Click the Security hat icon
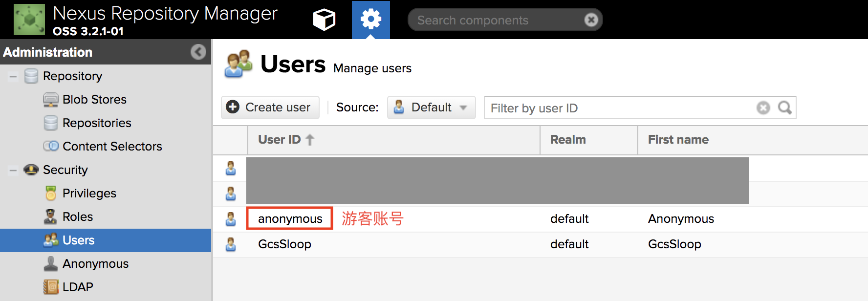The image size is (868, 301). pos(31,170)
